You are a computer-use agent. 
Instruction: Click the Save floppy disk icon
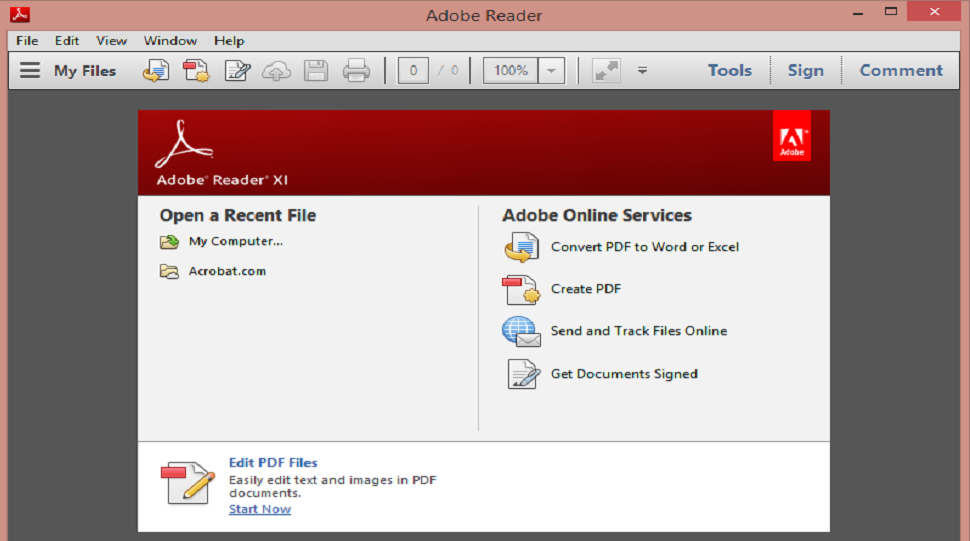(x=316, y=70)
